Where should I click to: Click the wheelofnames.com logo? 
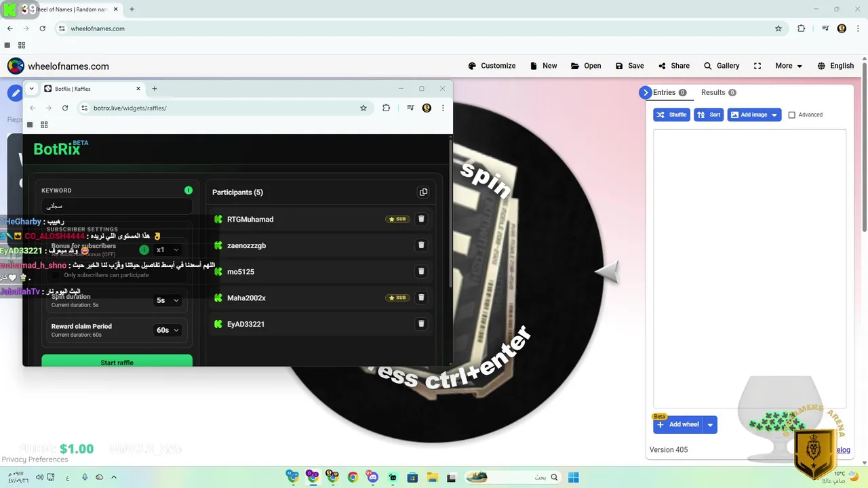pyautogui.click(x=58, y=66)
